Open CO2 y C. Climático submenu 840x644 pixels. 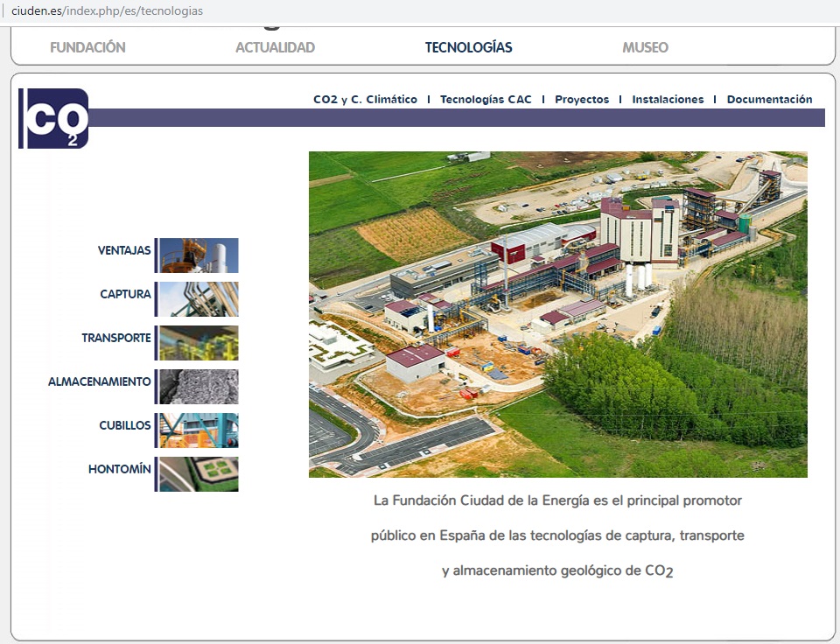click(366, 99)
